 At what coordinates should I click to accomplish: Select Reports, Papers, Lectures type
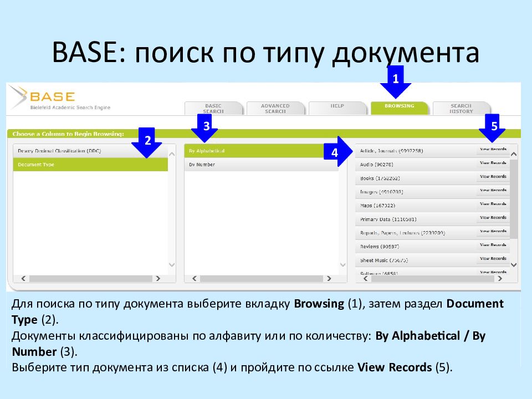click(416, 233)
